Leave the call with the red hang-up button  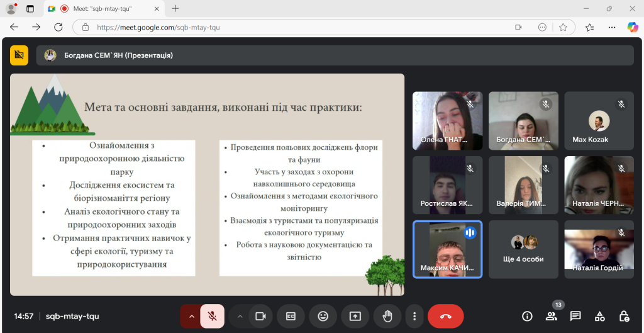(445, 316)
